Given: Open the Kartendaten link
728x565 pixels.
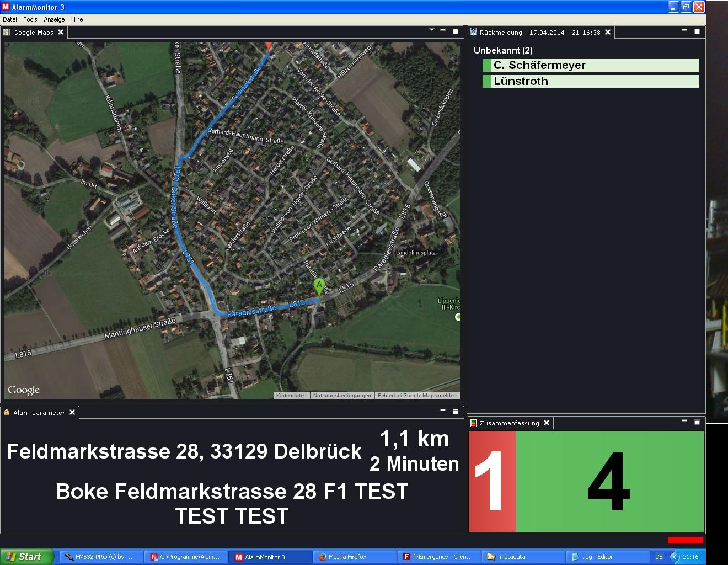Looking at the screenshot, I should pos(291,395).
